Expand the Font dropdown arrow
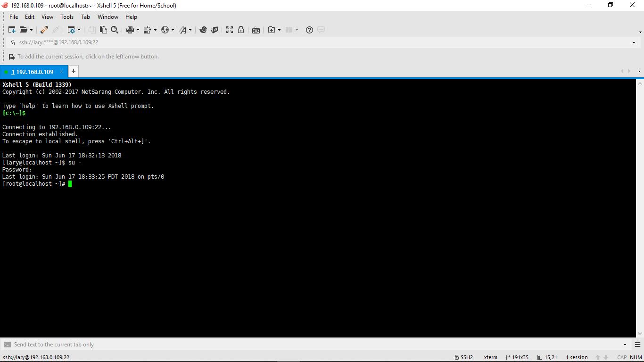The width and height of the screenshot is (644, 362). point(190,30)
